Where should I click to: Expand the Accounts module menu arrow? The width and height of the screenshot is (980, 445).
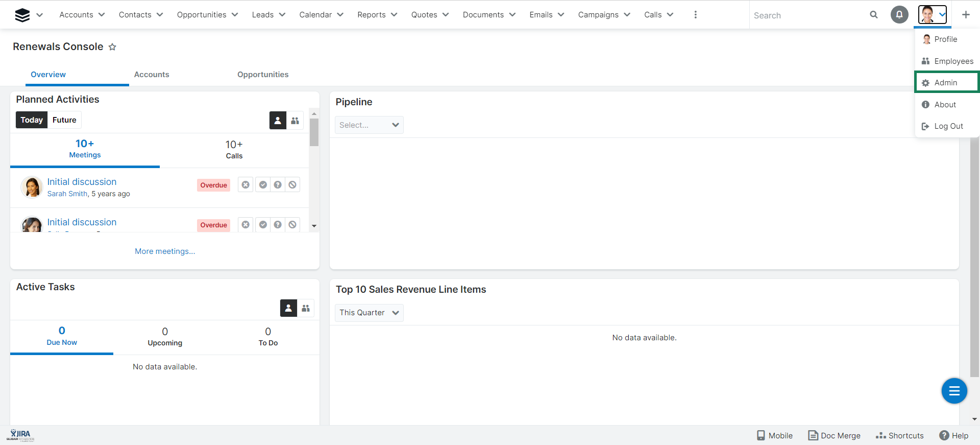pyautogui.click(x=102, y=15)
